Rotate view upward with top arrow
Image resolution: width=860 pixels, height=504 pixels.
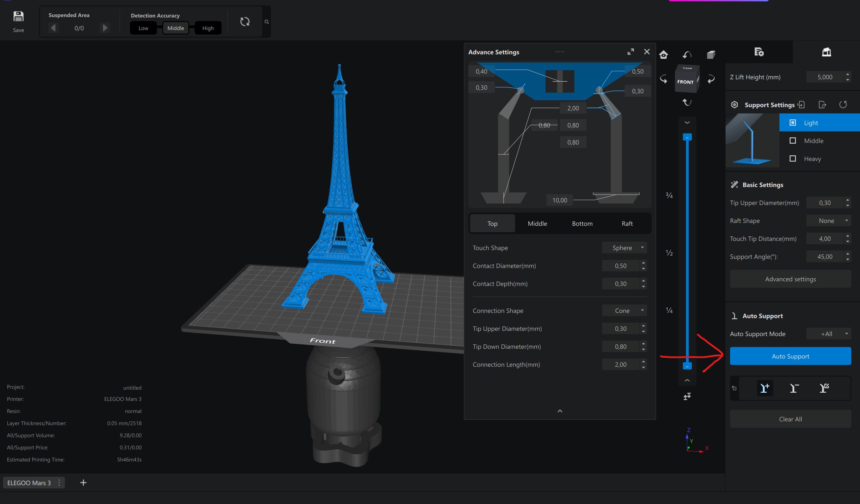point(687,54)
